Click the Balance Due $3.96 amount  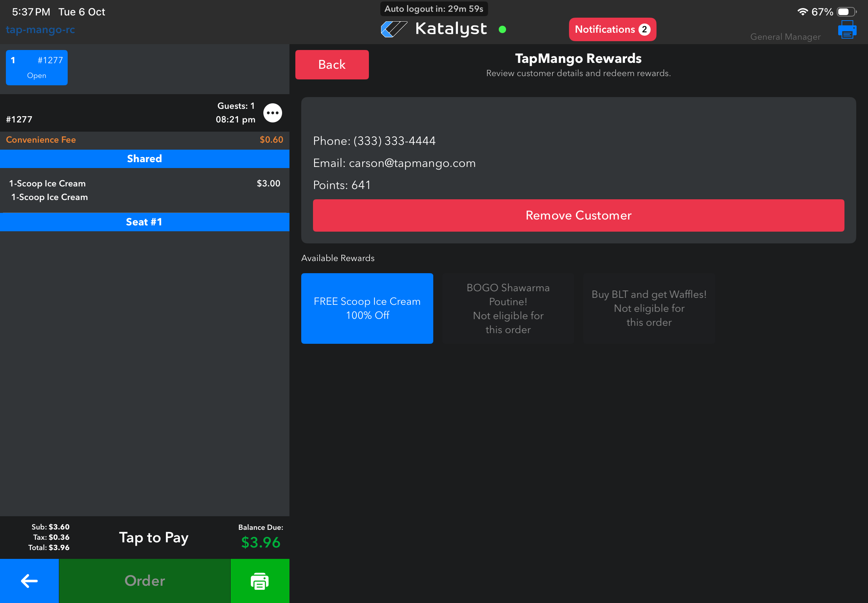click(x=261, y=543)
